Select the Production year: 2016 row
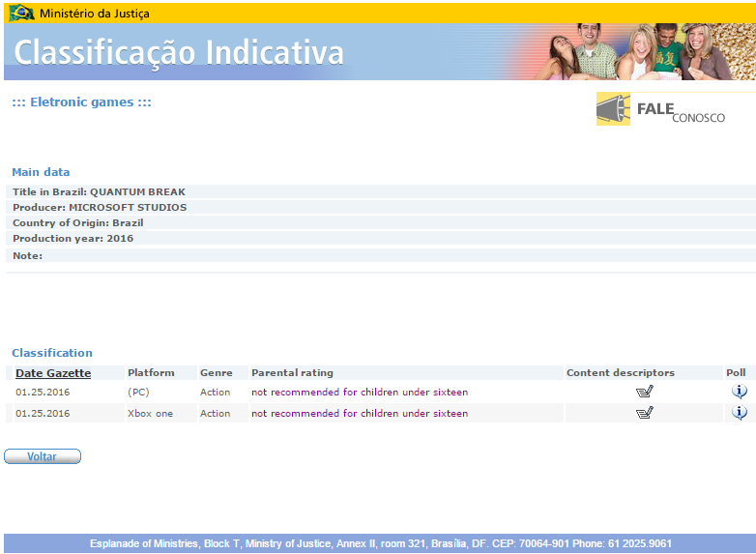Image resolution: width=756 pixels, height=554 pixels. (381, 238)
